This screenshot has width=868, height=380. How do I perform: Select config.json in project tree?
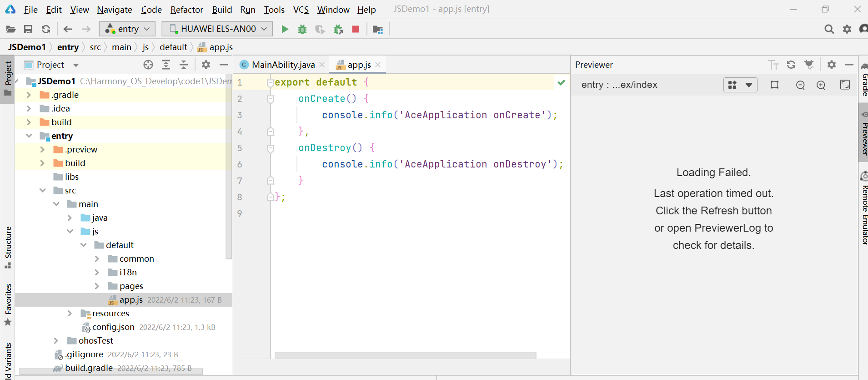tap(114, 327)
